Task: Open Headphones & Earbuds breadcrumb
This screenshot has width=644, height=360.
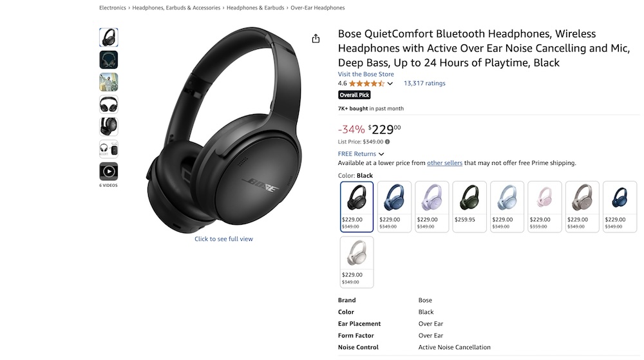Action: [x=255, y=7]
